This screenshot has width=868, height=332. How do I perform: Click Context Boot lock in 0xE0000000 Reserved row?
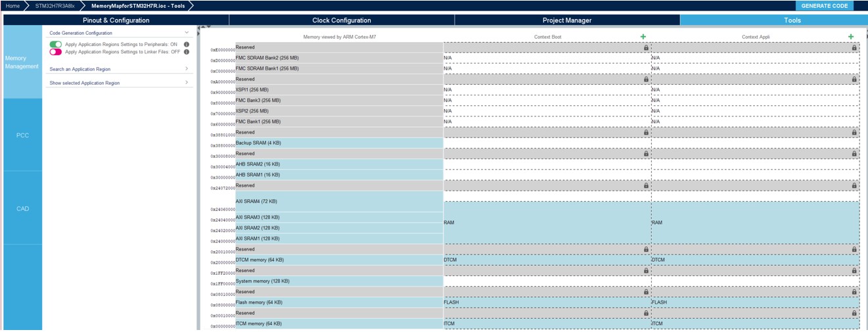click(x=646, y=48)
